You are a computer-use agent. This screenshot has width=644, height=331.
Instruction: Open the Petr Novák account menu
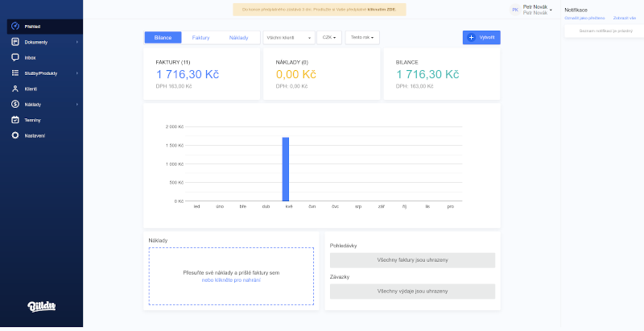(535, 10)
